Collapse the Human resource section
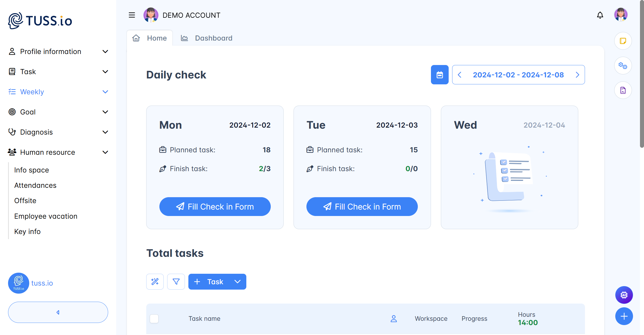This screenshot has height=335, width=644. click(x=105, y=152)
